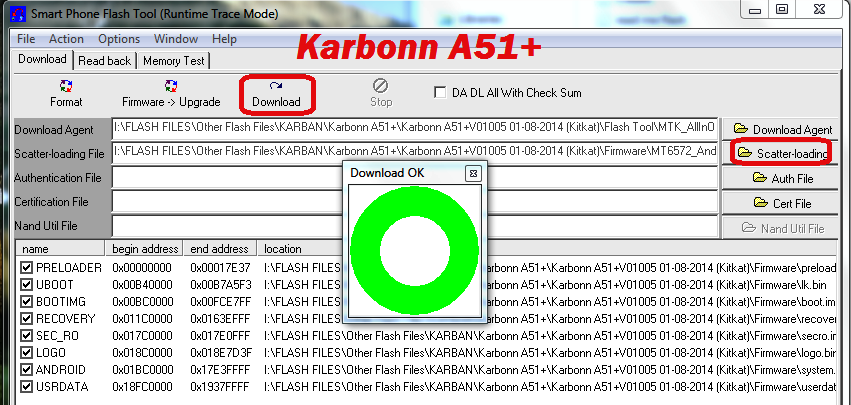851x405 pixels.
Task: Uncheck the USRDATA partition checkbox
Action: coord(26,387)
